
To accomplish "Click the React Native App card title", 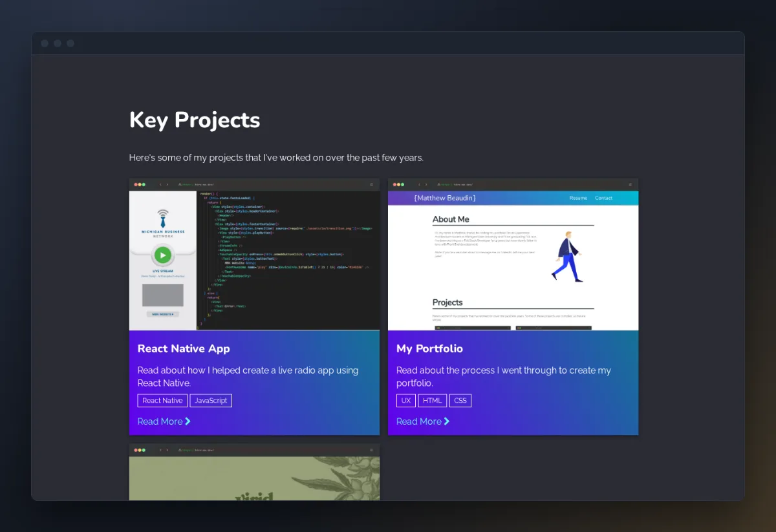I will (x=184, y=348).
